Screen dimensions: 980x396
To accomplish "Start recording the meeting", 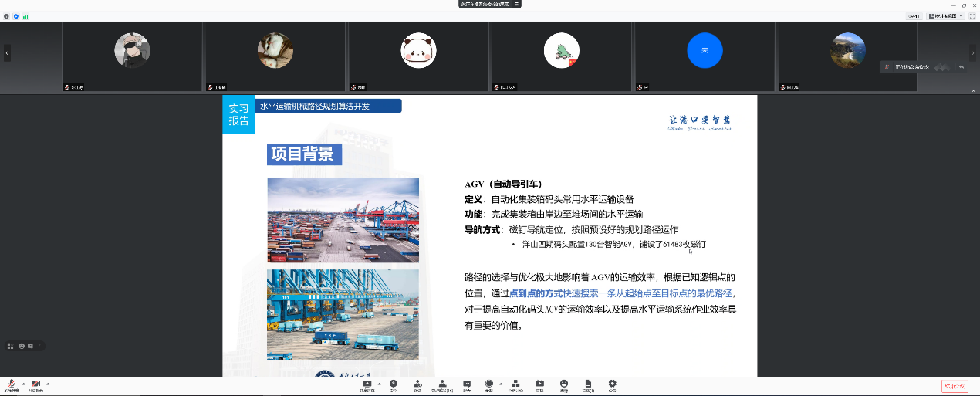I will [489, 384].
